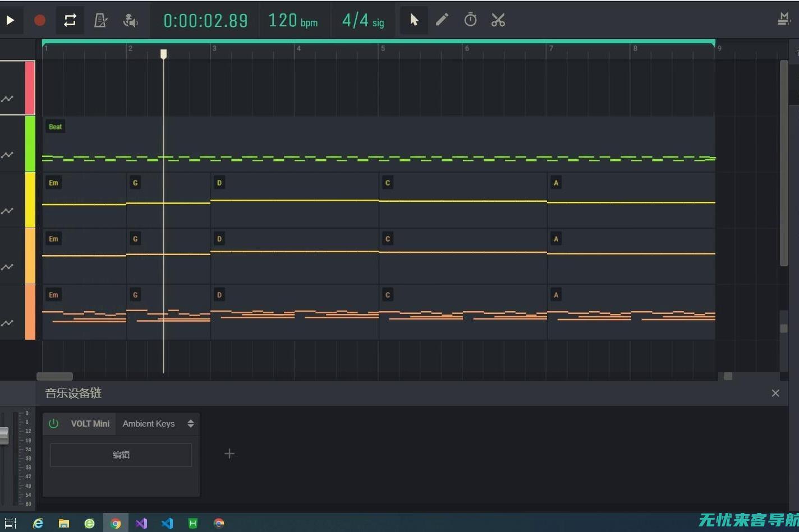Select the VOLT Mini device name
The width and height of the screenshot is (799, 532).
90,424
